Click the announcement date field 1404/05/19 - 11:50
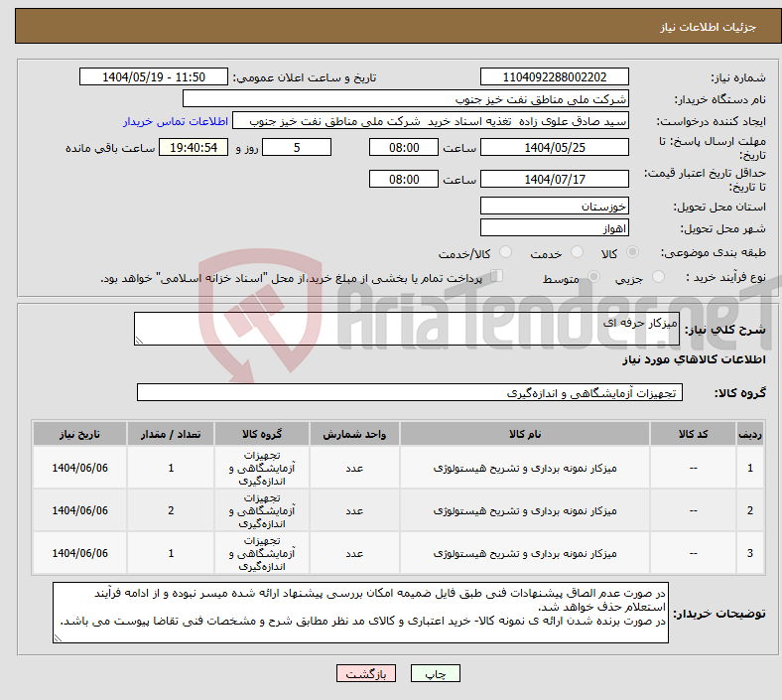 pos(154,76)
